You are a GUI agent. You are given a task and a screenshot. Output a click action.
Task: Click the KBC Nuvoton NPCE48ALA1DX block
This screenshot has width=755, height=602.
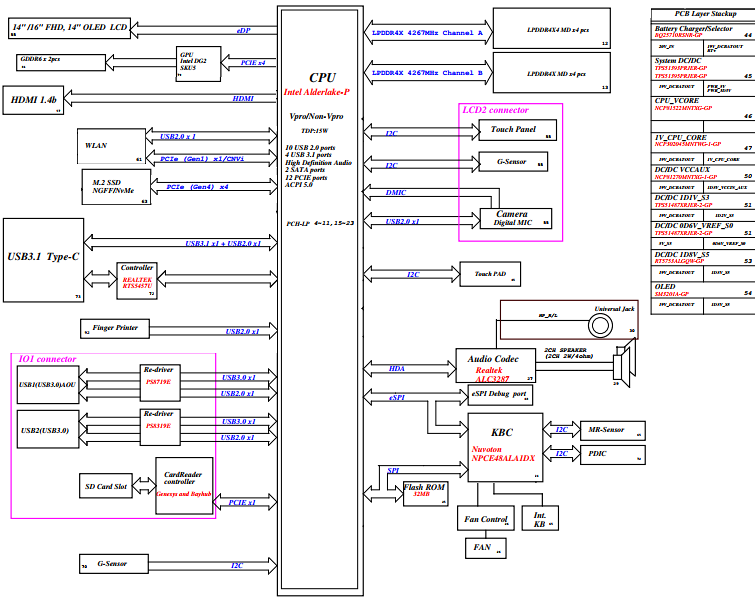tap(505, 447)
